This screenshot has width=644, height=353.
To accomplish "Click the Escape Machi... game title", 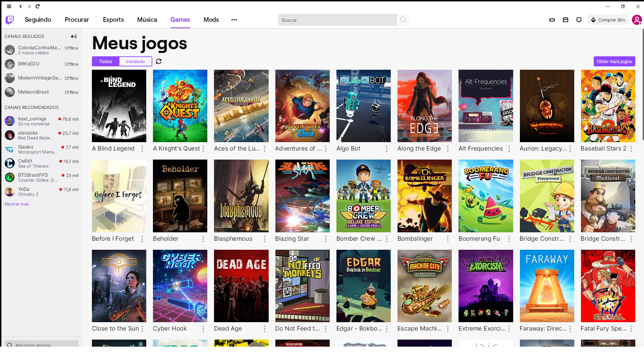I will tap(420, 329).
